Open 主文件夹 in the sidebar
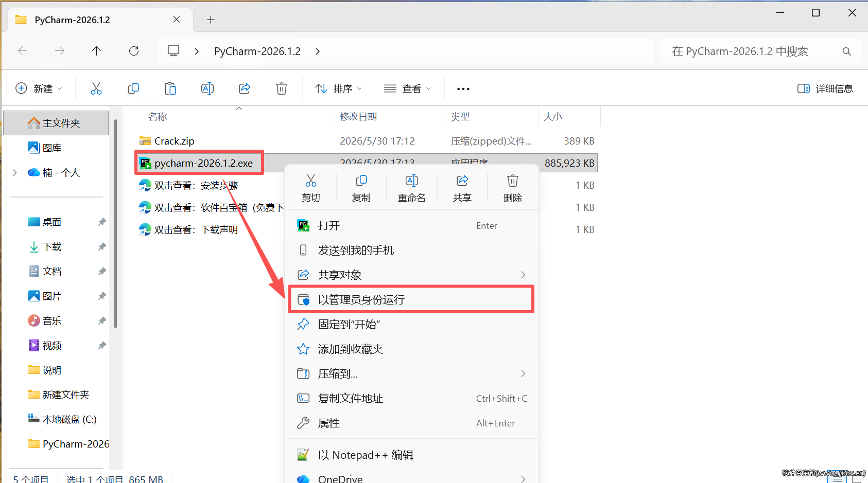Image resolution: width=868 pixels, height=483 pixels. coord(56,123)
